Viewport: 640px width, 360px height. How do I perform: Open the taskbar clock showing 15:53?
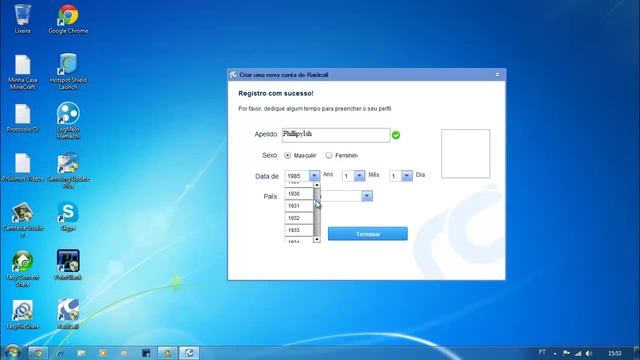(x=615, y=353)
